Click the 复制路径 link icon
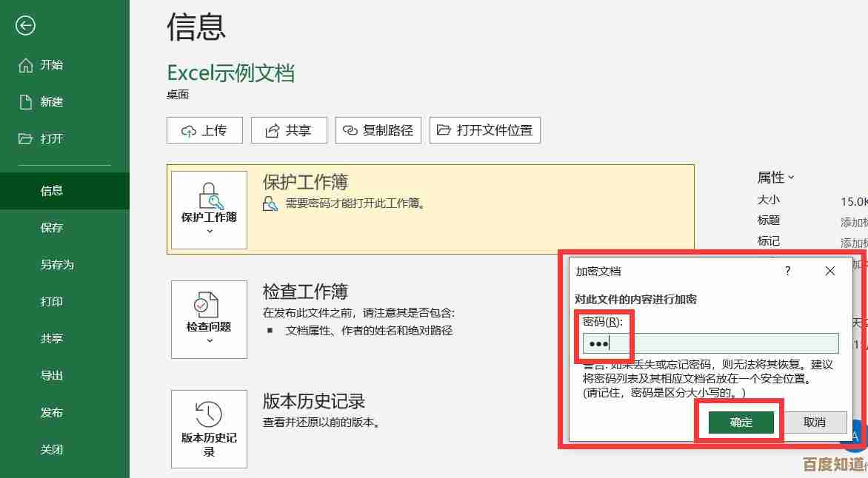868x478 pixels. click(354, 129)
